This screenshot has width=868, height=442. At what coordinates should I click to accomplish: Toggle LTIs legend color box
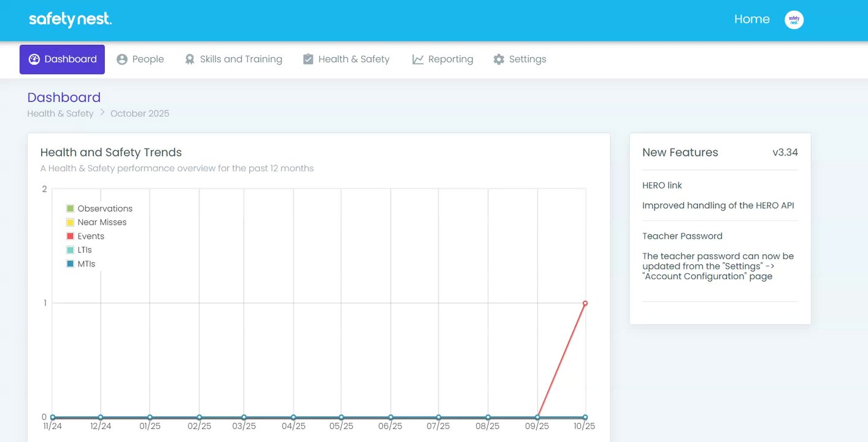coord(71,250)
